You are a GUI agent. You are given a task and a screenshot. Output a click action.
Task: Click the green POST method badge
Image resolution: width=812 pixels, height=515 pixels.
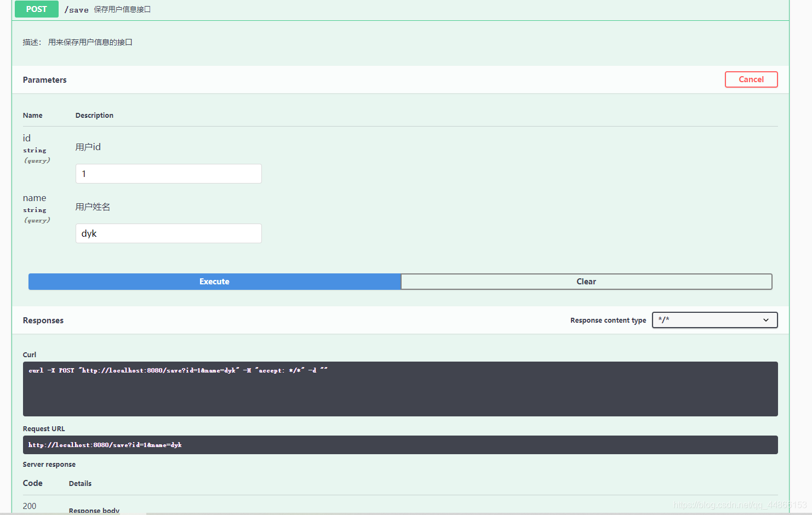pyautogui.click(x=37, y=9)
